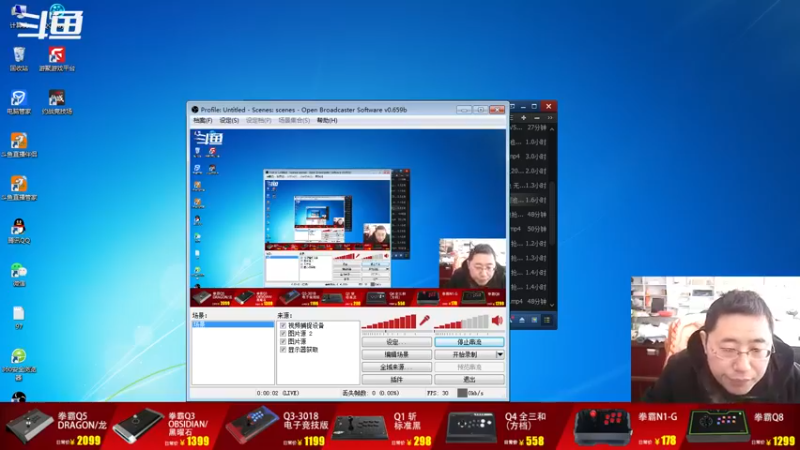Viewport: 800px width, 450px height.
Task: Open the 场景集合(S) menu in OBS
Action: coord(294,120)
